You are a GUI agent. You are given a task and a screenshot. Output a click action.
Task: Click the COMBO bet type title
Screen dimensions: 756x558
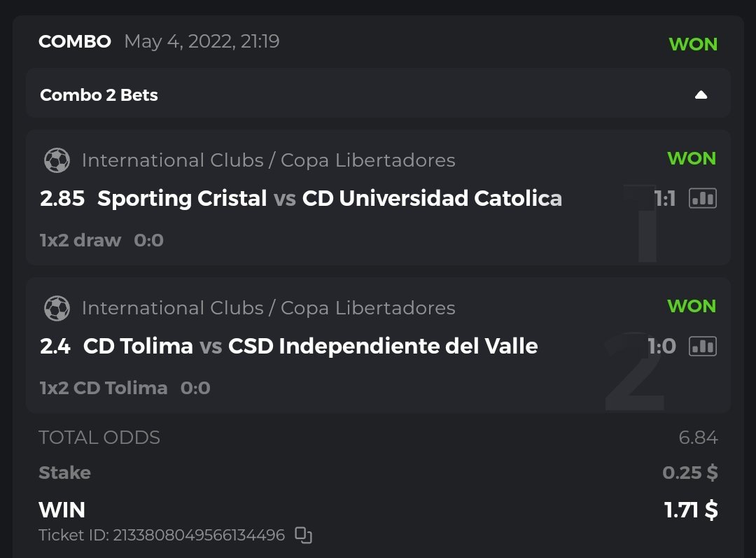[x=75, y=42]
